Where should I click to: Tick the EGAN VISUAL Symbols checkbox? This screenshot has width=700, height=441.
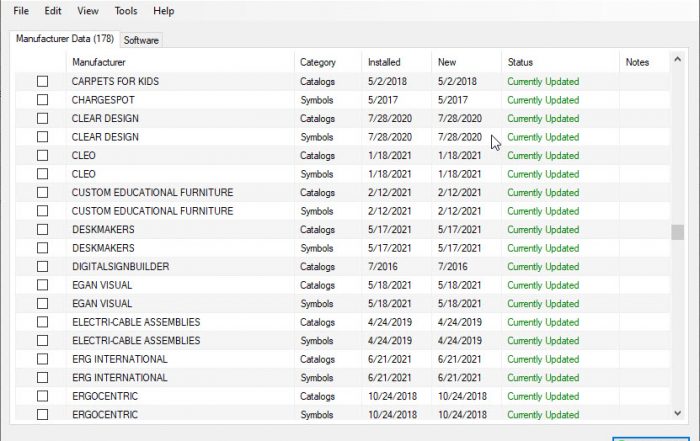pos(42,304)
